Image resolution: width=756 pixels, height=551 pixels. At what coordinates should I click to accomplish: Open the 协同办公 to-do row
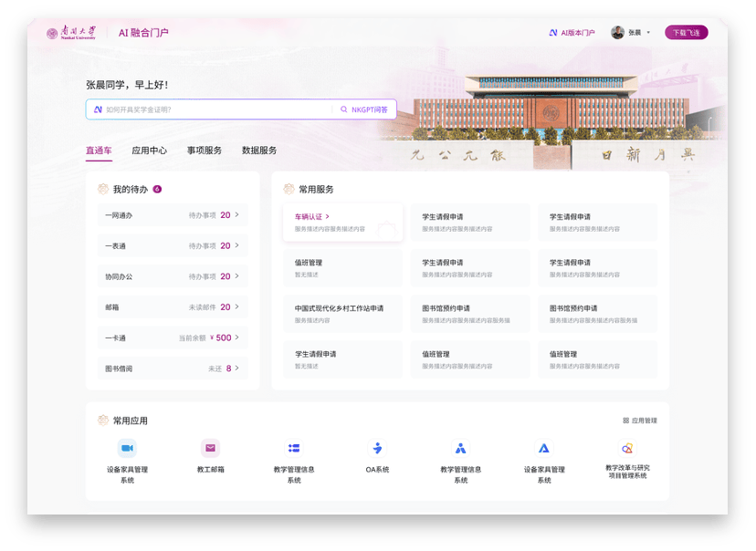[x=173, y=276]
